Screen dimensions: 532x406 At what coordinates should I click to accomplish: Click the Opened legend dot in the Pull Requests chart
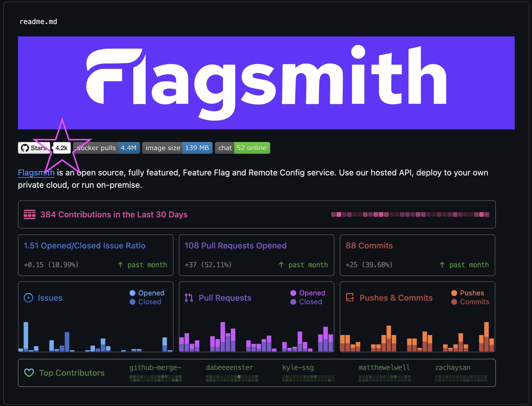tap(293, 293)
